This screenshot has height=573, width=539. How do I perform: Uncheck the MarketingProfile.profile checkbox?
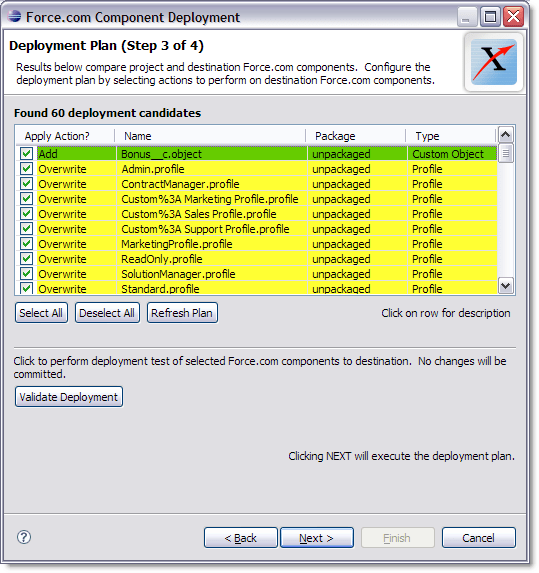(x=26, y=243)
